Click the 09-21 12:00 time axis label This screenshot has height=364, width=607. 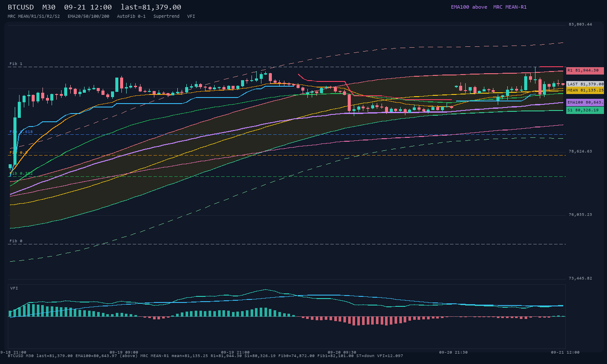(x=565, y=352)
